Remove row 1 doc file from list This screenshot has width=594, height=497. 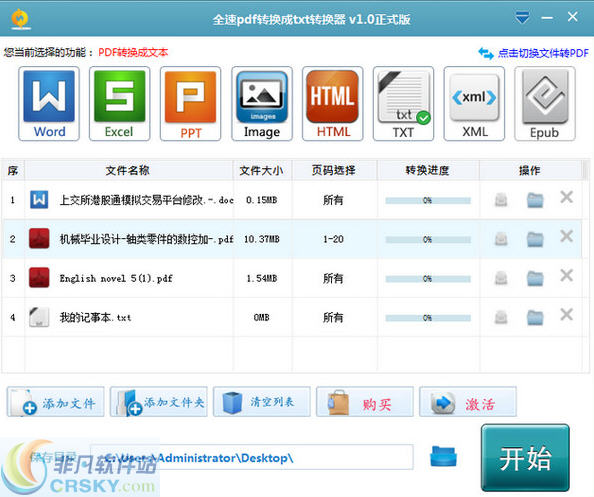[566, 197]
